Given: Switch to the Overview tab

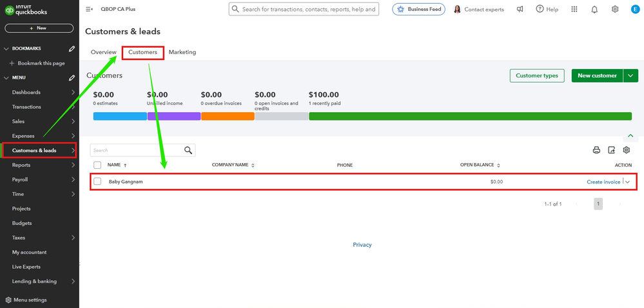Looking at the screenshot, I should pos(104,52).
